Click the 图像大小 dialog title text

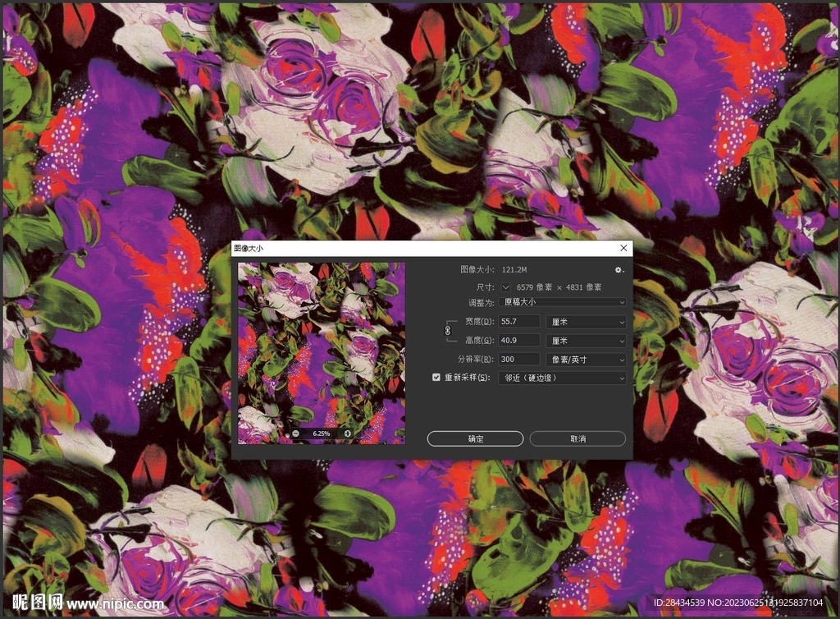coord(249,248)
